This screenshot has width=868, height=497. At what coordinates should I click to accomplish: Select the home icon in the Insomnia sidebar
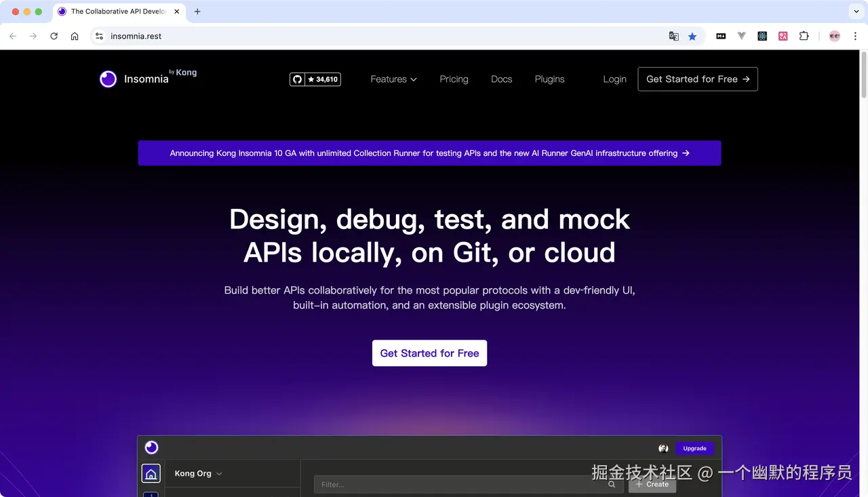pyautogui.click(x=151, y=473)
